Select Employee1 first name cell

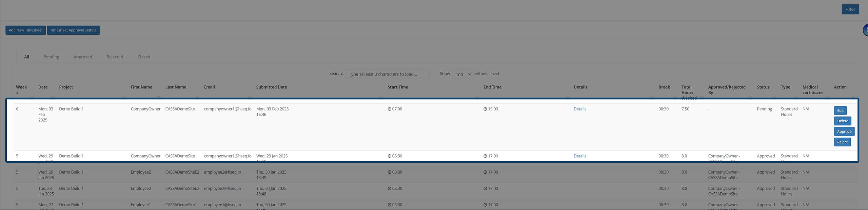141,205
